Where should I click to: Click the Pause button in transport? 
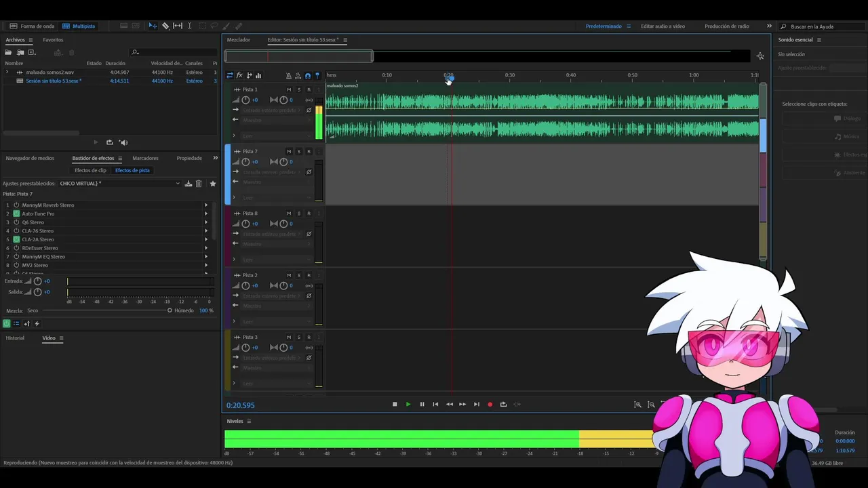coord(422,405)
